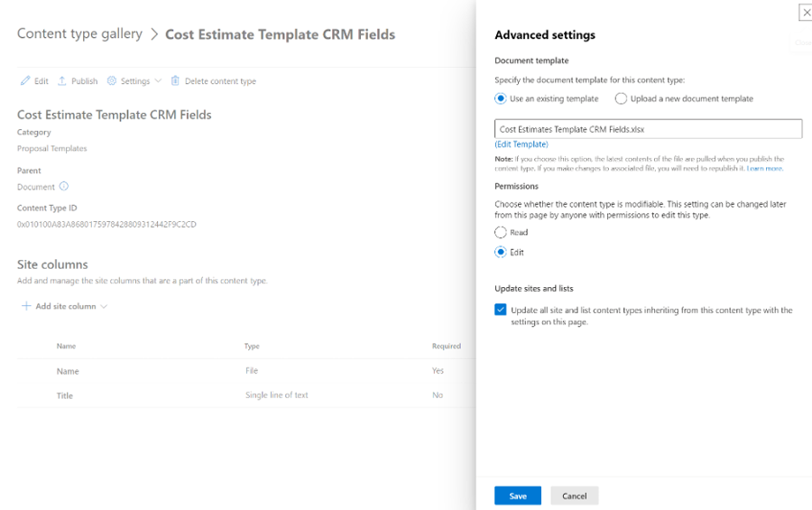Click the File type cell
812x510 pixels.
(x=252, y=371)
